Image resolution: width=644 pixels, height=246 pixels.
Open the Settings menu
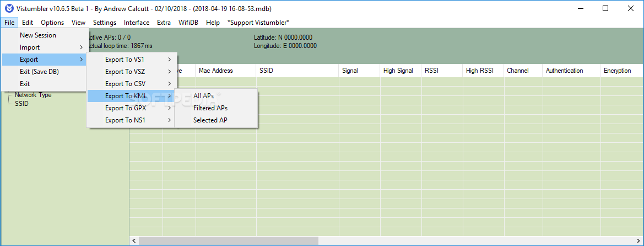tap(105, 23)
